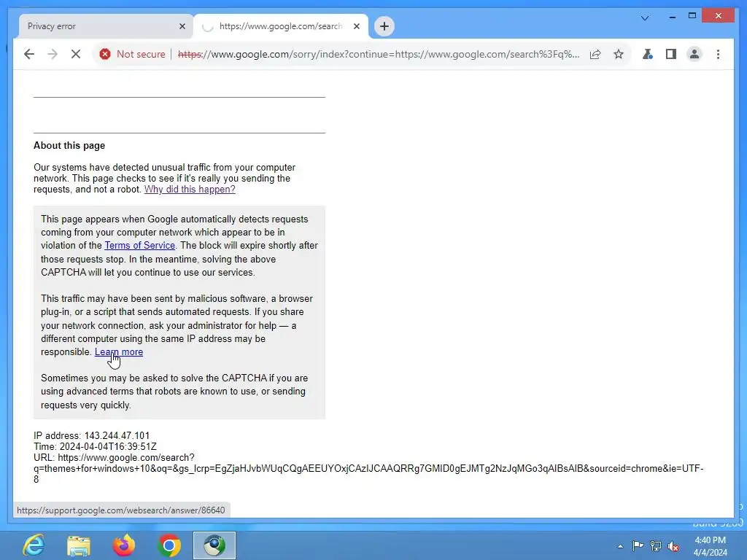Stop loading the page
This screenshot has width=747, height=560.
[x=76, y=54]
